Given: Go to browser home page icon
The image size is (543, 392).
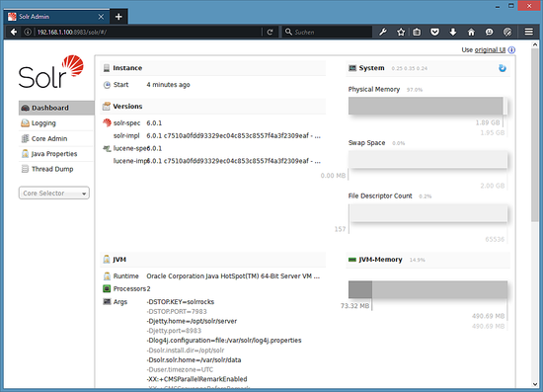Looking at the screenshot, I should click(x=471, y=33).
